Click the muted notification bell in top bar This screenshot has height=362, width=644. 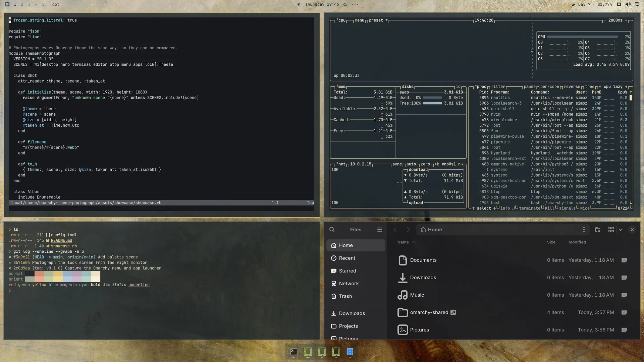coord(299,4)
